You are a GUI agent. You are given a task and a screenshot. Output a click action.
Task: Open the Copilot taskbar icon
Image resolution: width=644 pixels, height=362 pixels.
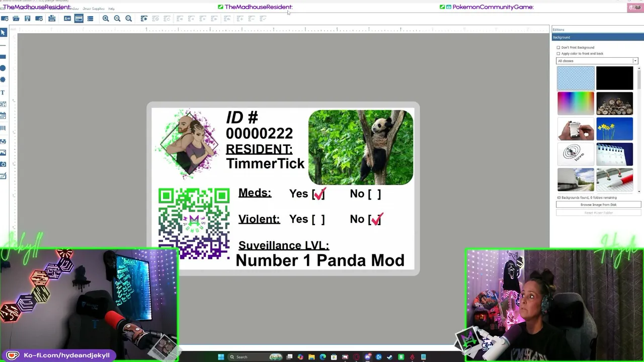pos(300,357)
